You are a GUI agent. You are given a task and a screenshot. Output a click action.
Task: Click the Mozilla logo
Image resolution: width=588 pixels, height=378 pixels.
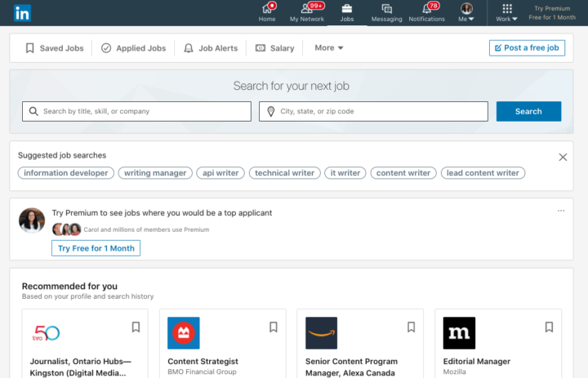coord(459,333)
